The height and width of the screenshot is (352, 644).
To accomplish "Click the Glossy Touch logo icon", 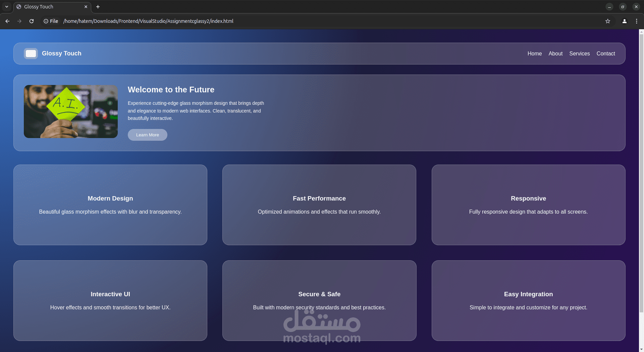I will 31,53.
